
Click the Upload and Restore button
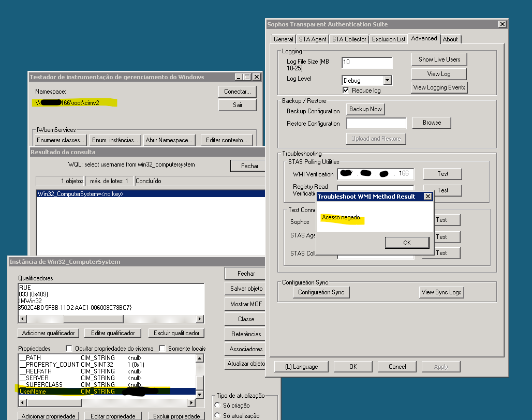pyautogui.click(x=376, y=139)
